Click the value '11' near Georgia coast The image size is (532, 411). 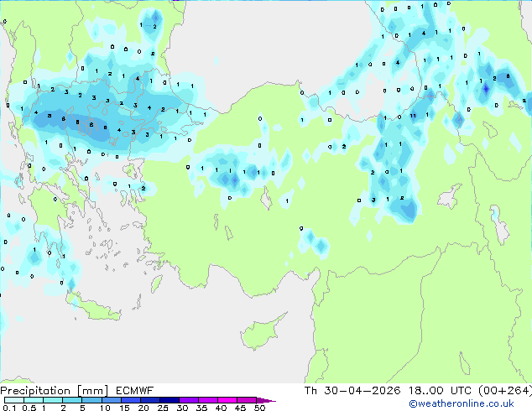[x=413, y=116]
